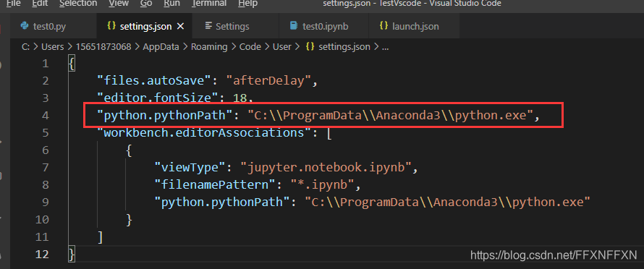Click the value 18 on line 3
644x269 pixels.
[240, 98]
